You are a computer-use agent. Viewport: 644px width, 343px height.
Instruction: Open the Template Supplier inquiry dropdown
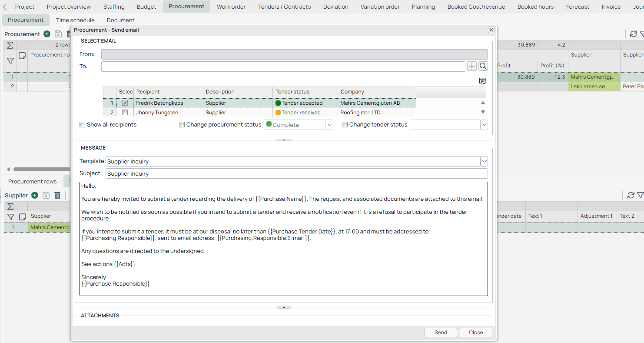point(484,161)
